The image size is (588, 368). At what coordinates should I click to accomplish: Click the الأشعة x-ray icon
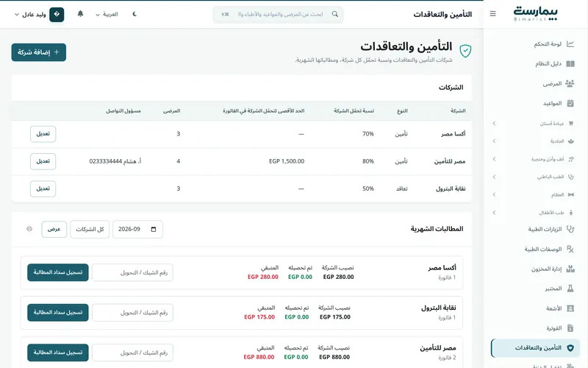click(570, 308)
